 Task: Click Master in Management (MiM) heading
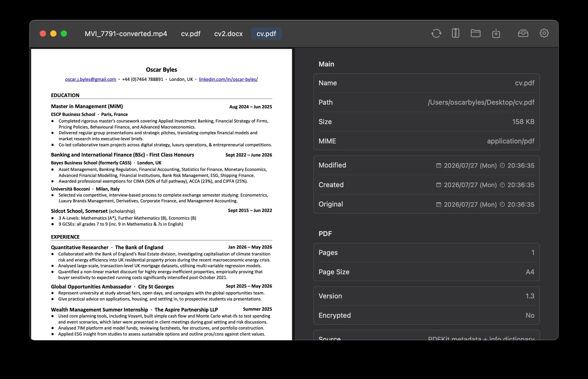coord(87,106)
